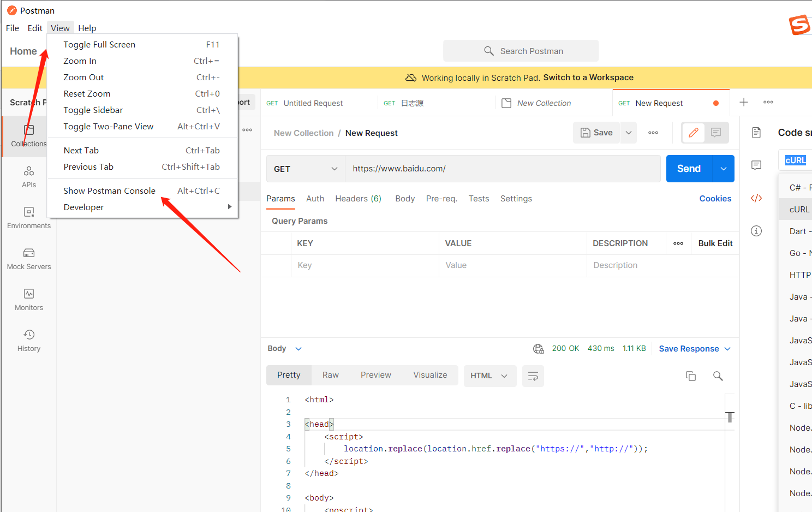This screenshot has height=512, width=812.
Task: Expand the Send options arrow
Action: click(x=724, y=169)
